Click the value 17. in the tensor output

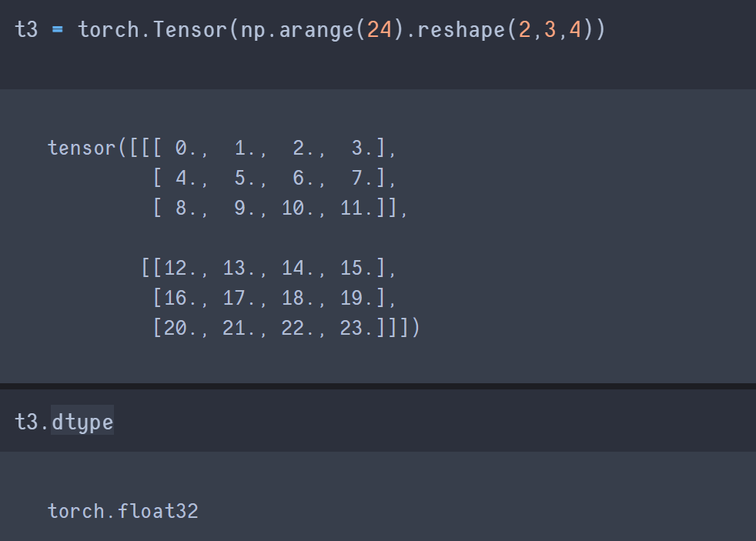coord(239,298)
